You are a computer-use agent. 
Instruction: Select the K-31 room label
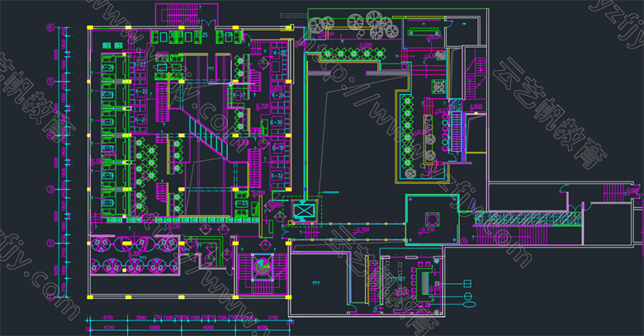278,148
